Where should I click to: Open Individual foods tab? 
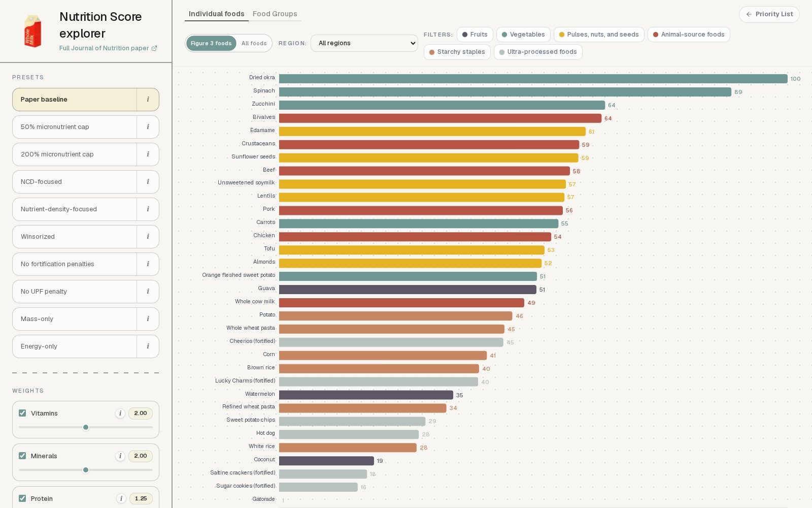(217, 14)
